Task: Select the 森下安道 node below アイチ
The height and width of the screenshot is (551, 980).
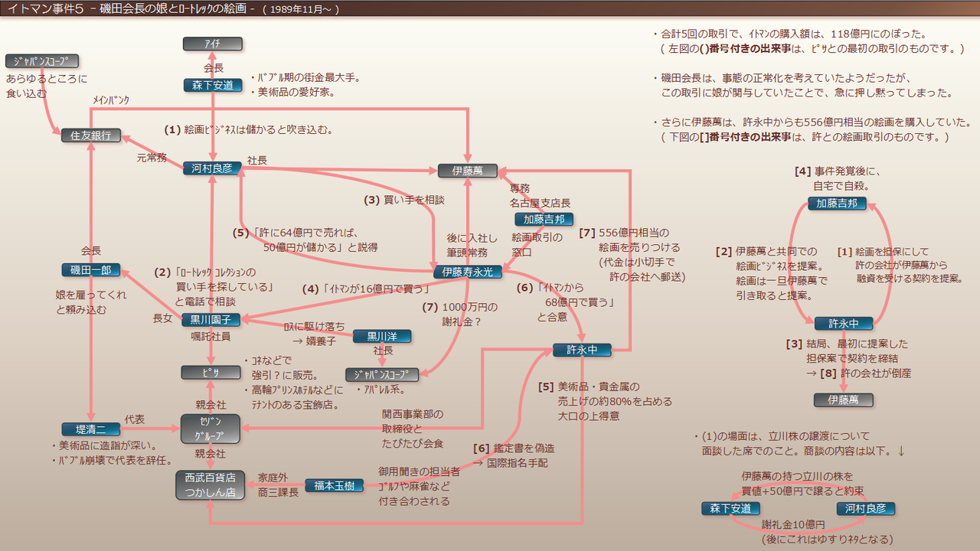Action: click(x=213, y=85)
